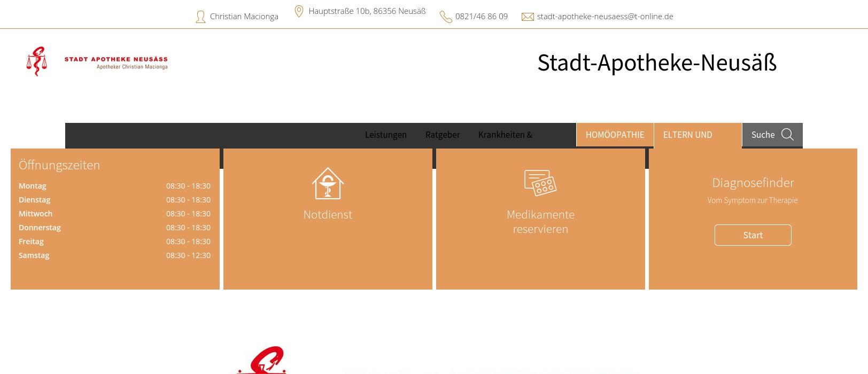Click the location pin icon

coord(299,11)
